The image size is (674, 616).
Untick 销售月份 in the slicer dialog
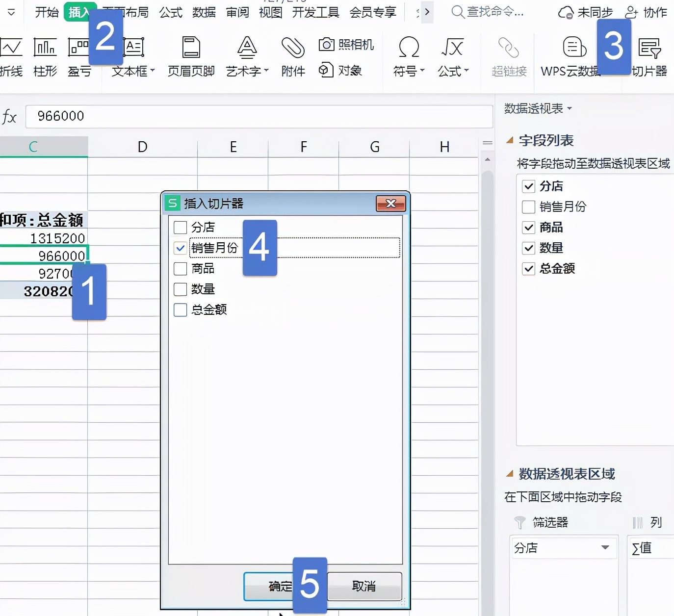click(181, 248)
